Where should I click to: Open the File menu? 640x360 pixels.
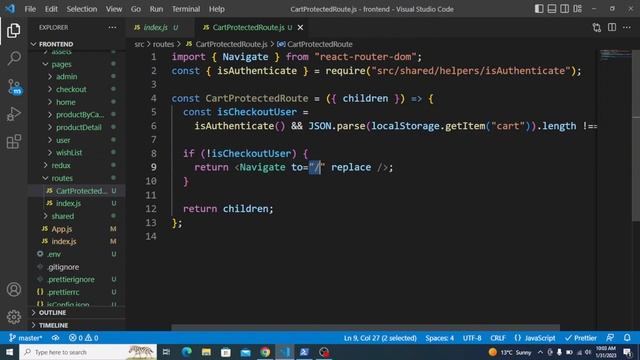coord(30,9)
